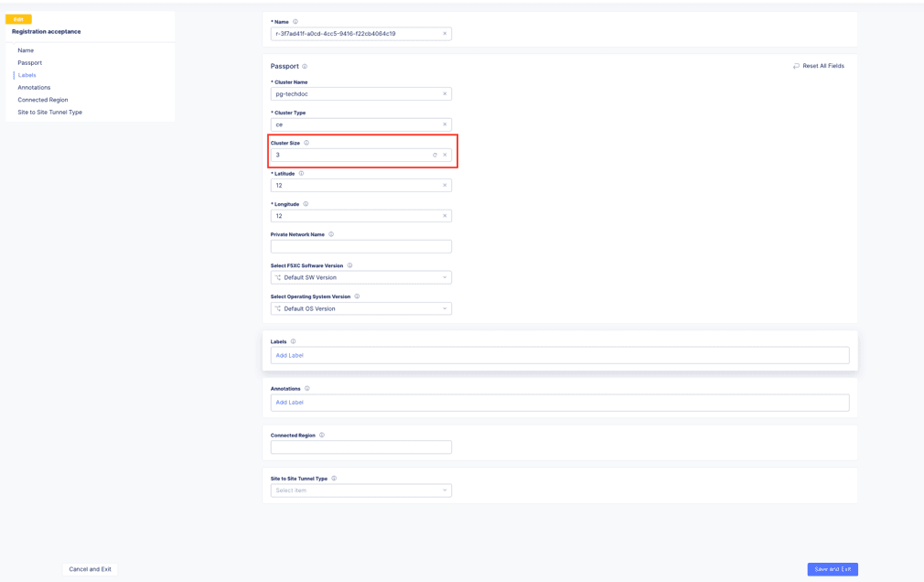The height and width of the screenshot is (582, 924).
Task: Reset the Cluster Size field value
Action: tap(435, 155)
